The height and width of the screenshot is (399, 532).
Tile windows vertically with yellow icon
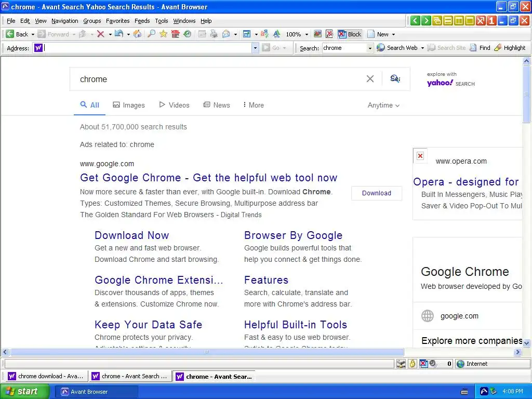(459, 21)
